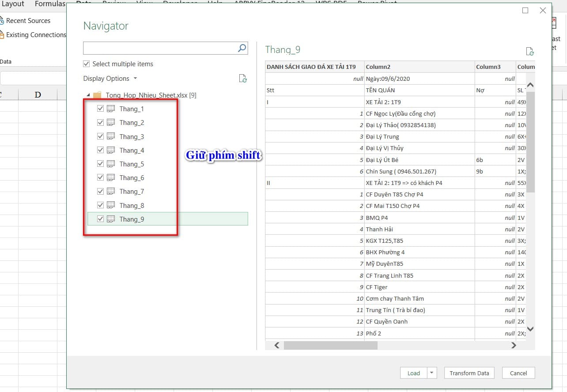Open the Display Options dropdown
The height and width of the screenshot is (392, 567).
pyautogui.click(x=110, y=79)
